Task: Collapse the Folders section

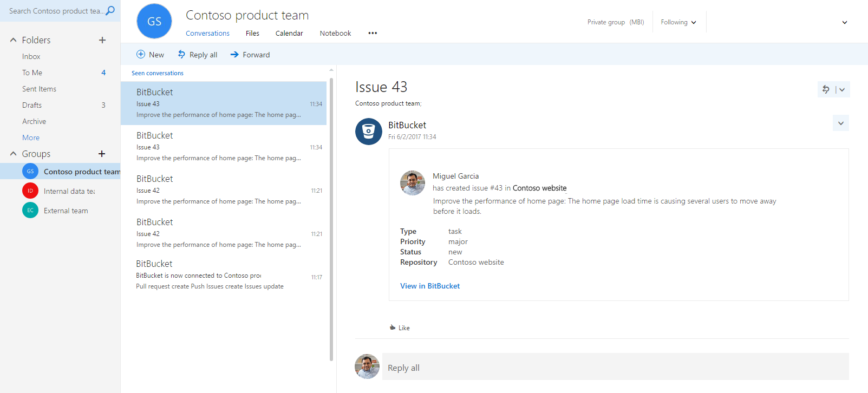Action: pos(14,40)
